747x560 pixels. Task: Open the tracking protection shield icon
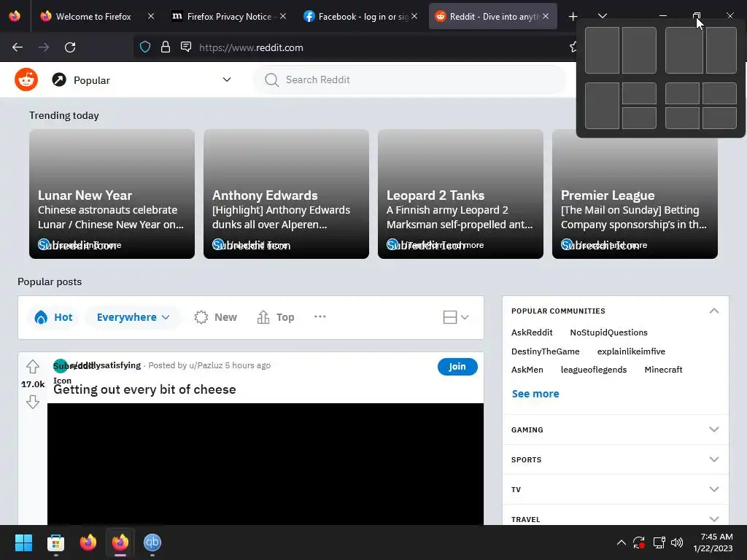click(x=145, y=47)
